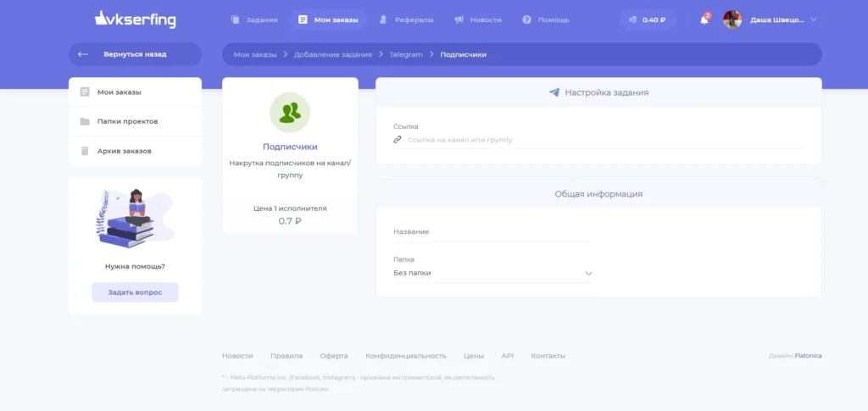Image resolution: width=868 pixels, height=411 pixels.
Task: Open the Новости footer link
Action: 237,356
